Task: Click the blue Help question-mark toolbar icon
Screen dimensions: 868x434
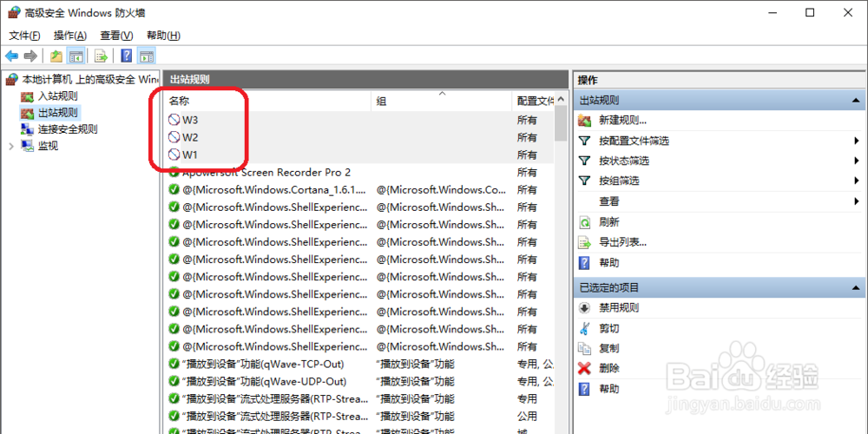Action: (127, 56)
